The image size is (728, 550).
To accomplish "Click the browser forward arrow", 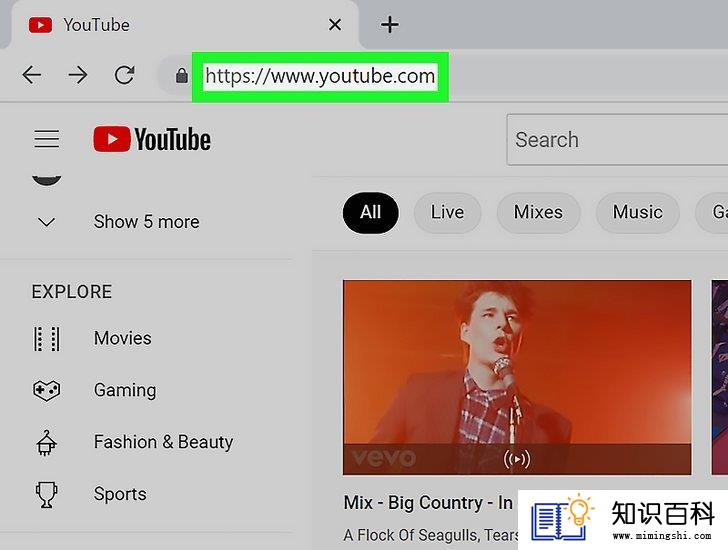I will click(x=78, y=75).
